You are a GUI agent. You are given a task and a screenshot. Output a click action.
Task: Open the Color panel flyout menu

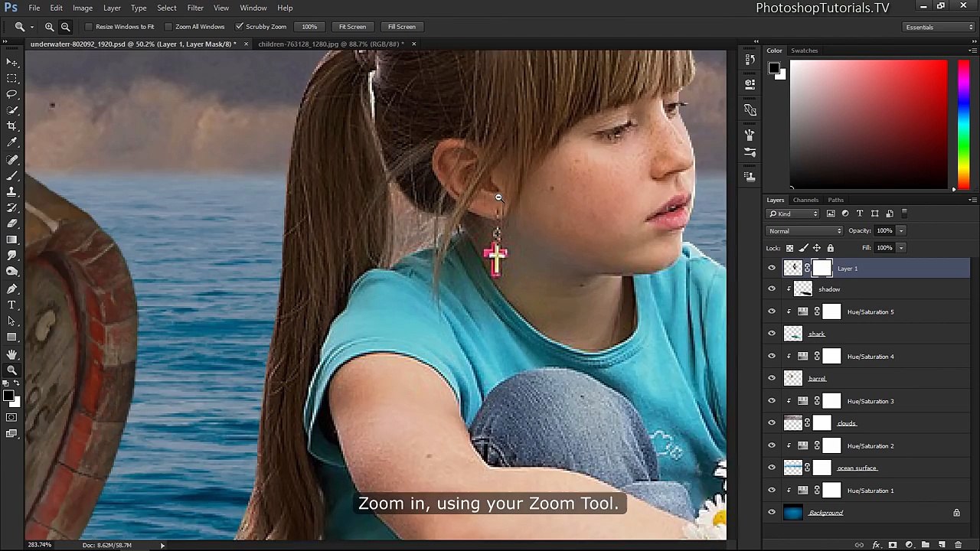972,51
